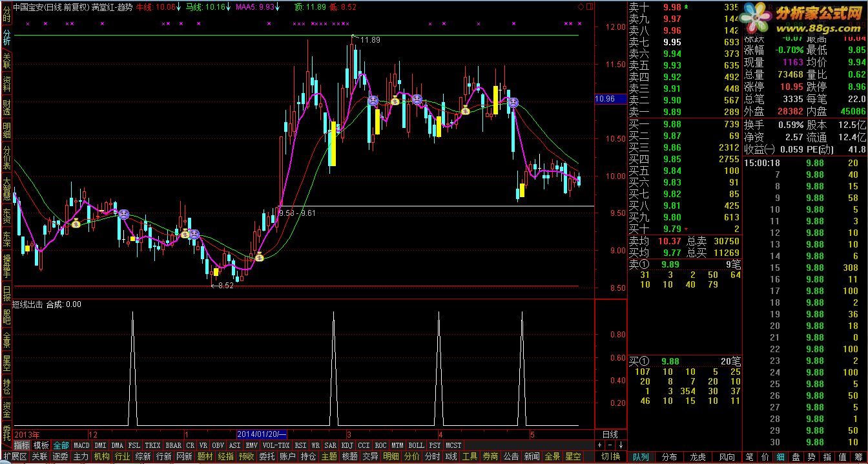The width and height of the screenshot is (868, 464).
Task: Click the red down arrow beside 买十 price
Action: pos(686,229)
